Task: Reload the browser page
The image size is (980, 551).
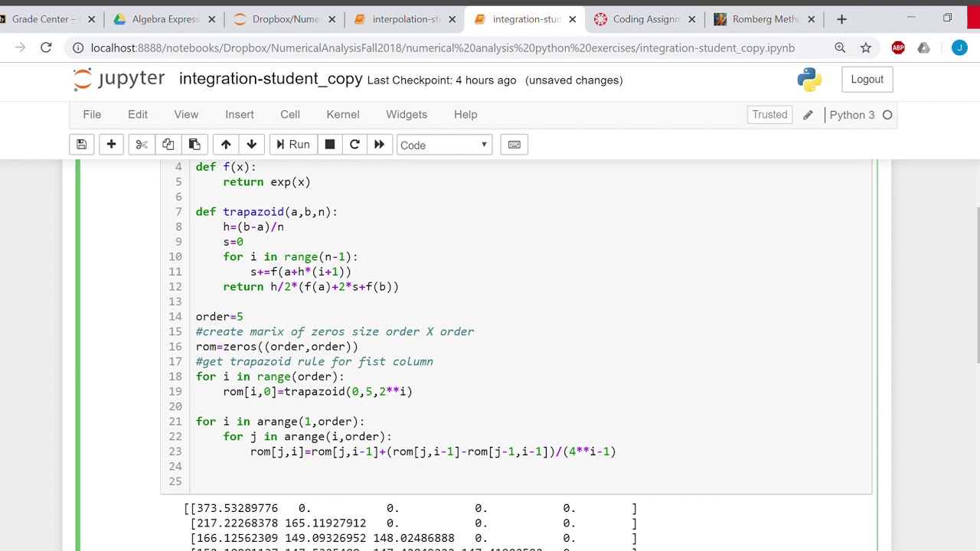Action: tap(46, 47)
